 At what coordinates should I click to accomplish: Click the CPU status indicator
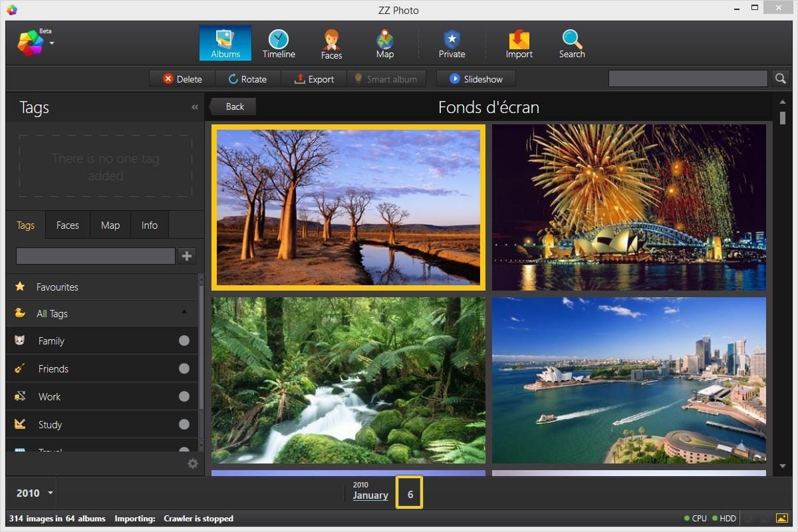pos(696,519)
